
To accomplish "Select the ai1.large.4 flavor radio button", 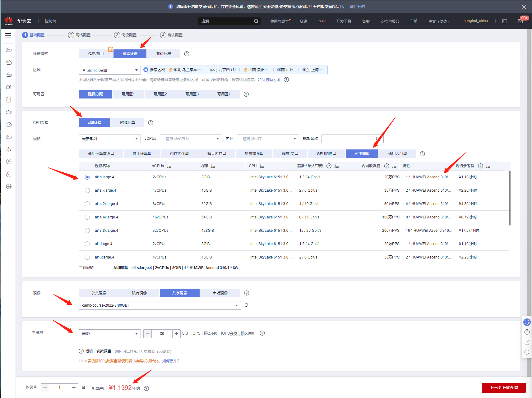I will (87, 244).
